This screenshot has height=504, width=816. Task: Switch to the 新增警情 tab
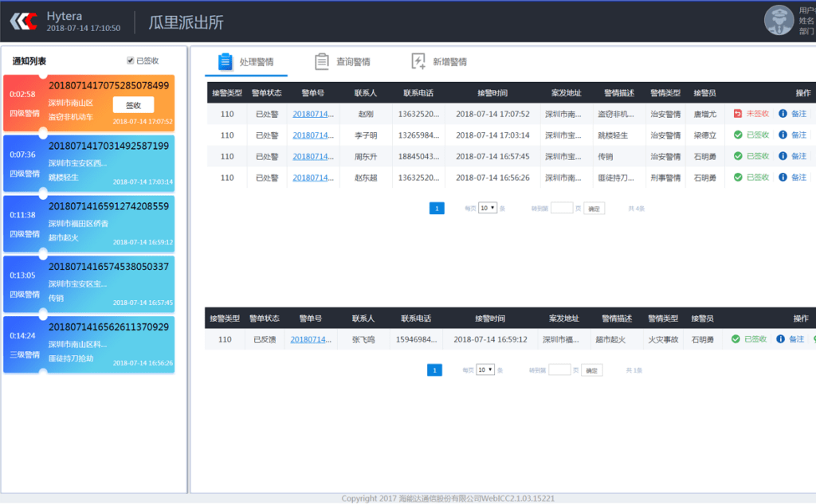click(439, 61)
